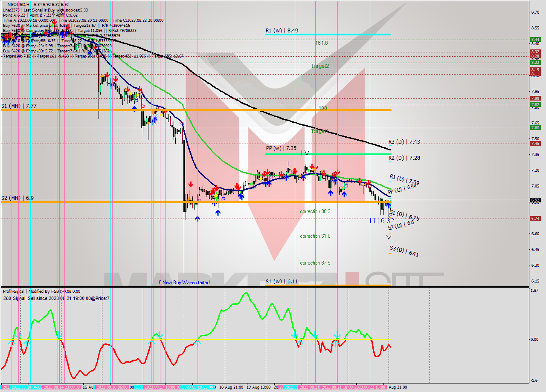Click the 'S2 (D) | 6.6' daily support label
This screenshot has width=546, height=392.
pyautogui.click(x=401, y=225)
